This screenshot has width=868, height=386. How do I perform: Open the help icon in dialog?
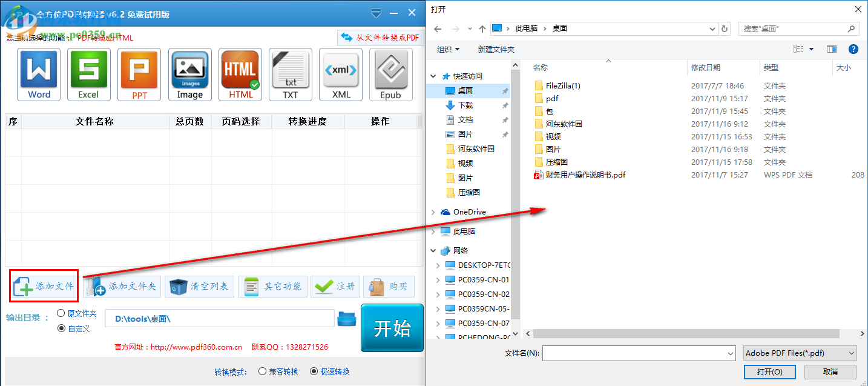click(x=853, y=49)
